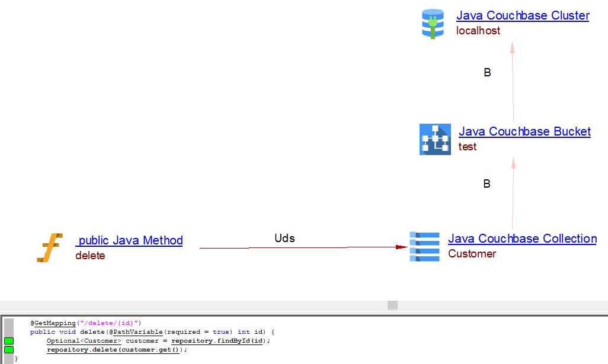Click green marker beside repository.delete code line
Viewport: 608px width, 364px height.
[x=9, y=350]
